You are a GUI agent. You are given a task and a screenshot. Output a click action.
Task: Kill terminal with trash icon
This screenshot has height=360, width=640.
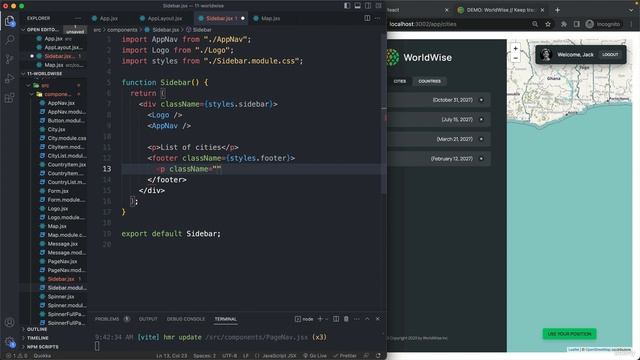point(346,319)
